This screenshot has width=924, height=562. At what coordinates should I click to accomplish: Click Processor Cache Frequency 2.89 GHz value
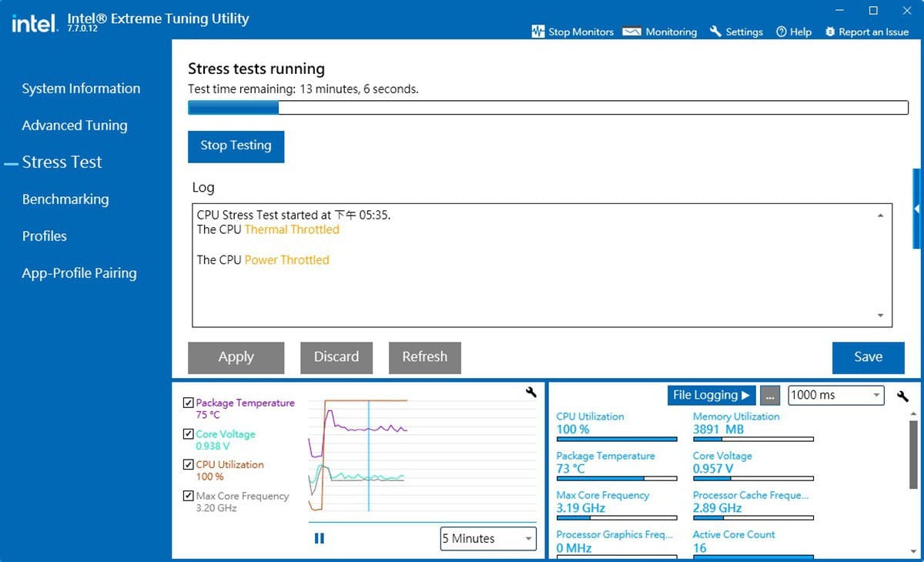[x=717, y=508]
